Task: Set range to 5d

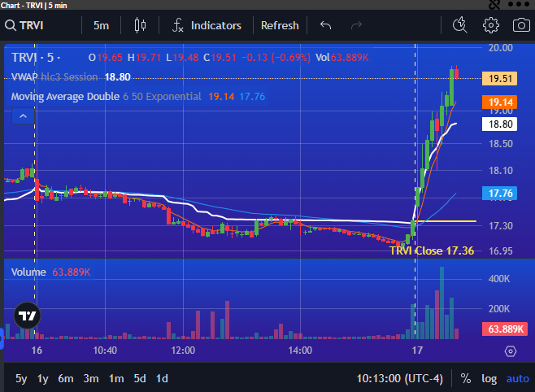Action: pos(140,379)
